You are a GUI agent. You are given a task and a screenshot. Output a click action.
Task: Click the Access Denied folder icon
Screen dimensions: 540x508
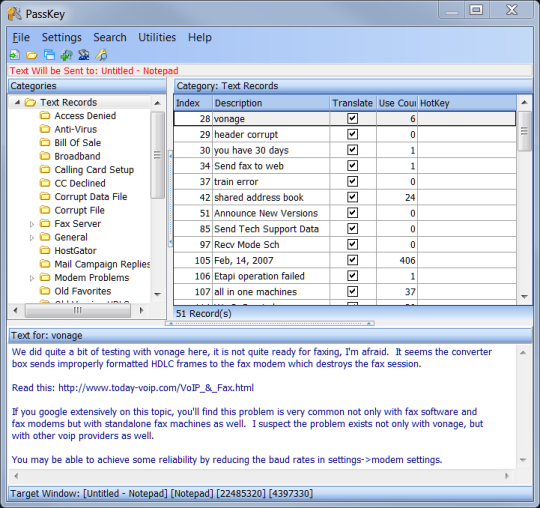45,115
